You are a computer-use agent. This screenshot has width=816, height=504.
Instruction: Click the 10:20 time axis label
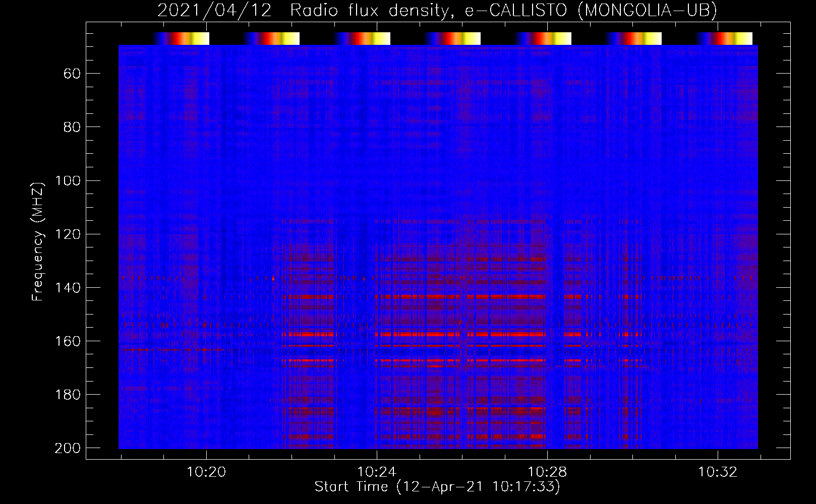coord(206,472)
